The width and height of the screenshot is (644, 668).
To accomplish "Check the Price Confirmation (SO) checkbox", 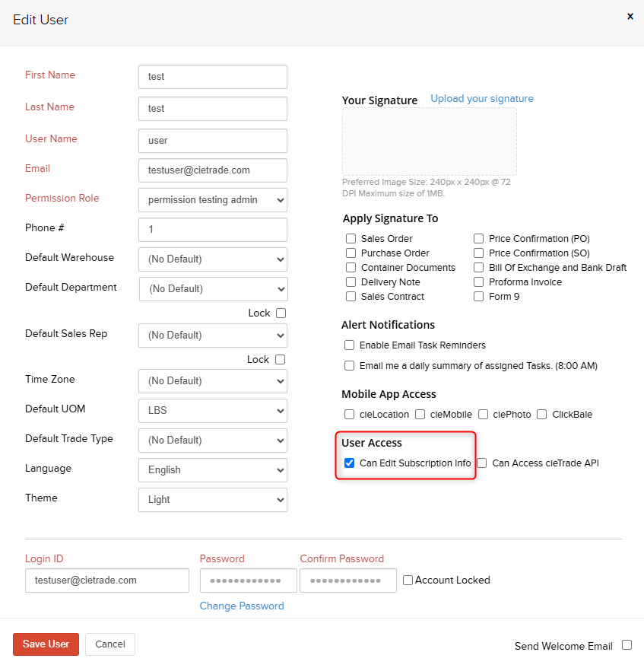I will (x=478, y=253).
